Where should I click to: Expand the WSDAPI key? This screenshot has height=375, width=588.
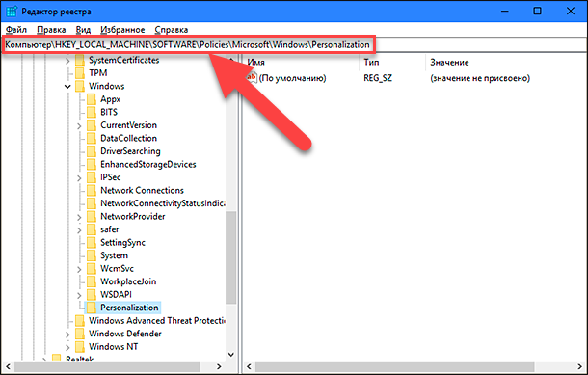coord(79,296)
